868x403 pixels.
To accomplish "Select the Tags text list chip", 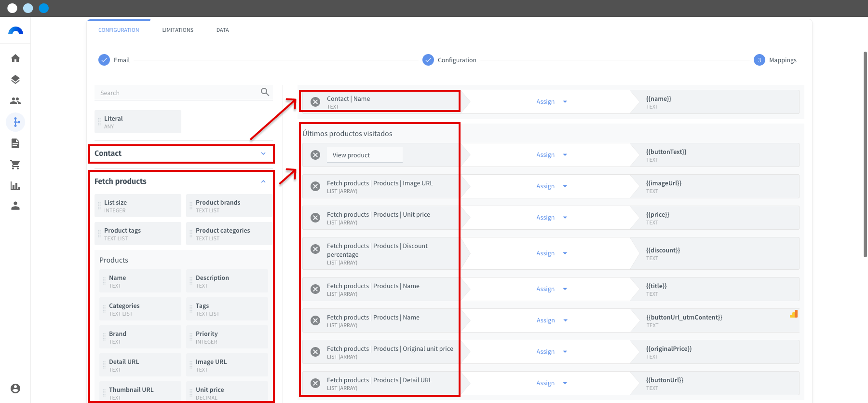I will (227, 309).
